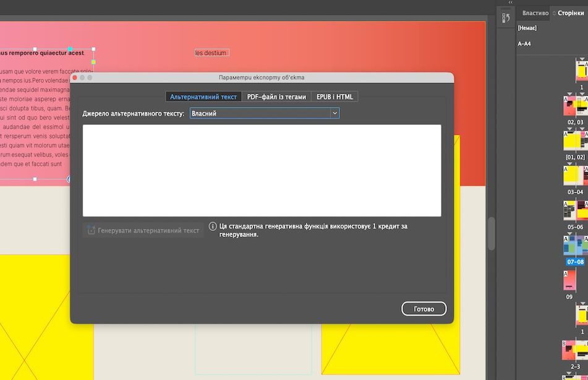Click the dropdown chevron next to Власний
This screenshot has height=380, width=588.
[334, 113]
